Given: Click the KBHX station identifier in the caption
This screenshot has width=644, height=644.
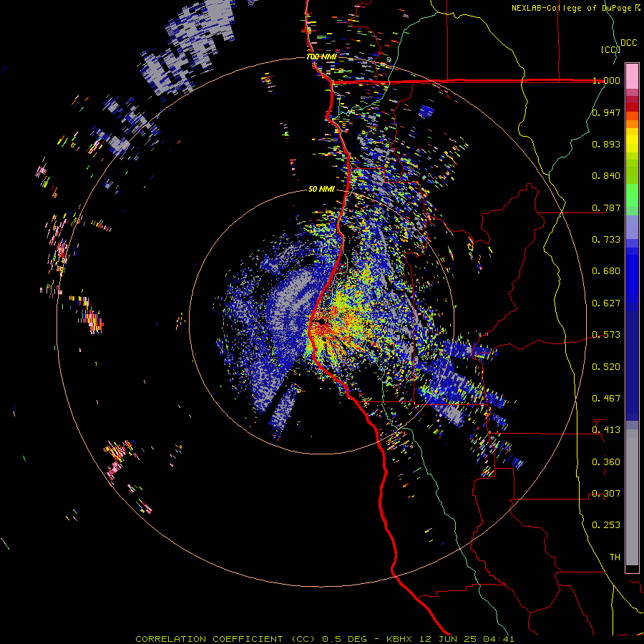Looking at the screenshot, I should click(x=401, y=639).
